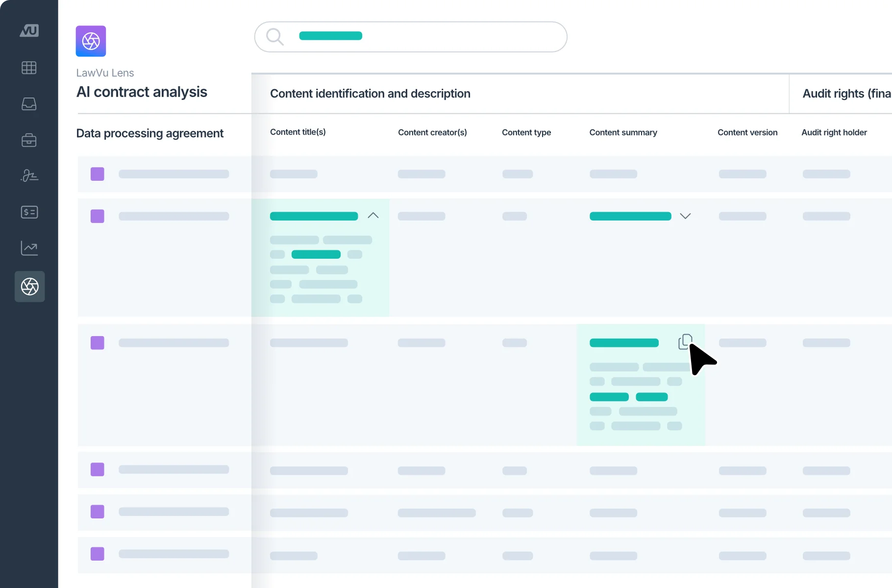Tick the purple checkbox in first row
This screenshot has height=588, width=892.
pyautogui.click(x=98, y=174)
